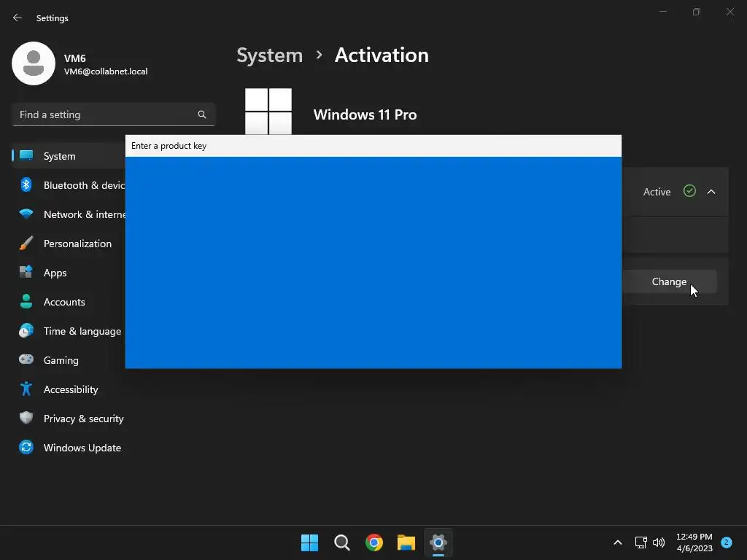This screenshot has width=747, height=560.
Task: Click the Change product key button
Action: point(670,281)
